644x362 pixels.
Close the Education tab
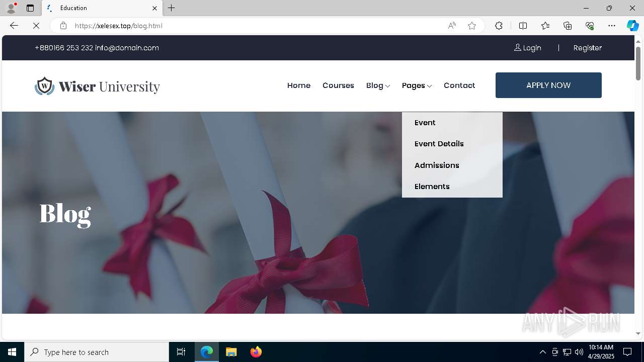click(x=154, y=8)
